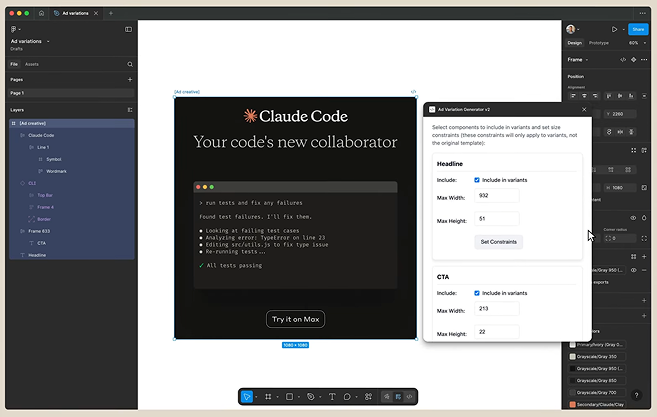
Task: Align left in Alignment section
Action: click(x=573, y=96)
